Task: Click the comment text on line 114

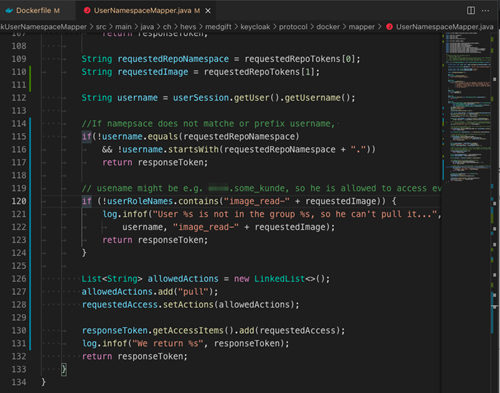Action: pyautogui.click(x=208, y=124)
